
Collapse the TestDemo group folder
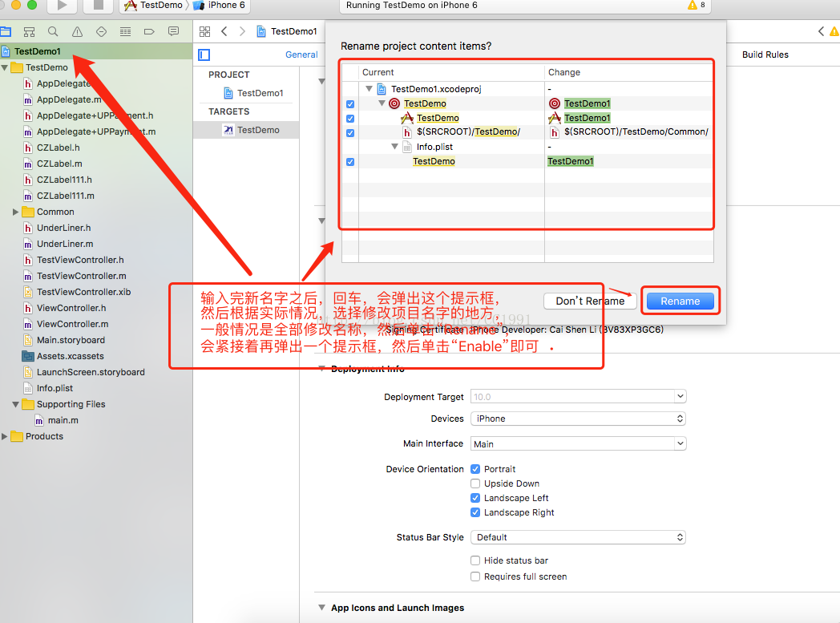[5, 67]
